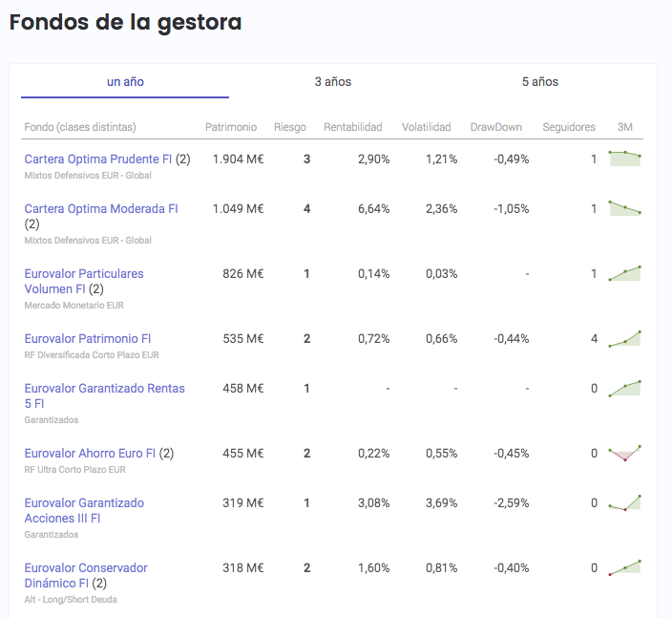672x618 pixels.
Task: Click the '0,72%' rentabilidad value
Action: 374,339
